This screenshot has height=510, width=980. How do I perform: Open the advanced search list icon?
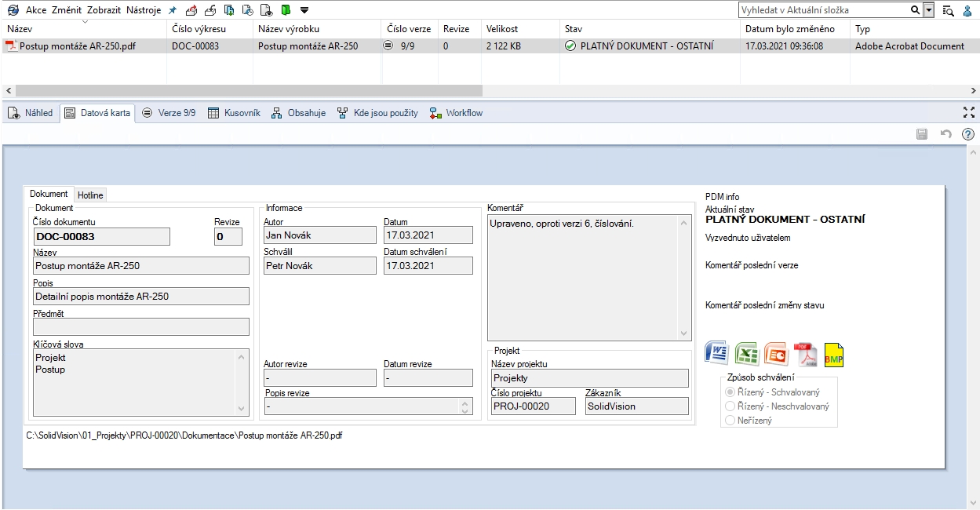point(948,10)
